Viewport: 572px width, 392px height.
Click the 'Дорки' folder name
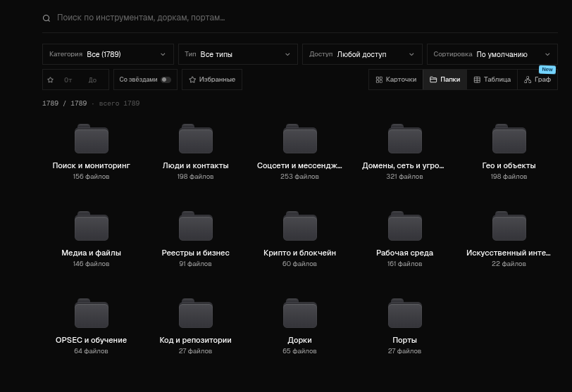300,340
